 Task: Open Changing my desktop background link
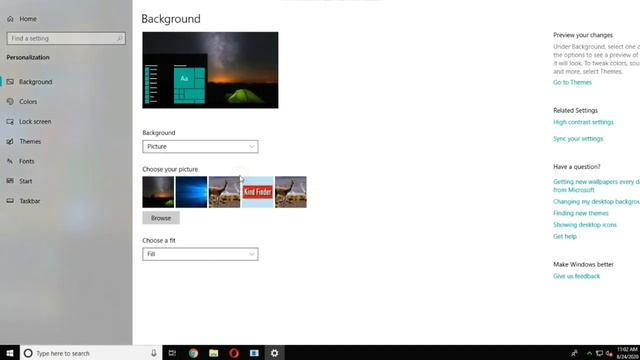click(596, 202)
